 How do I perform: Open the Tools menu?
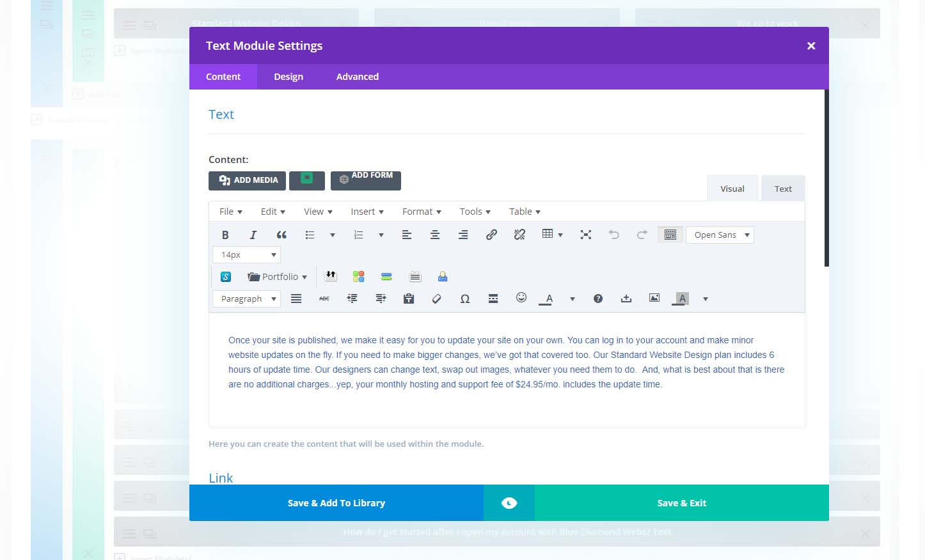pos(475,212)
